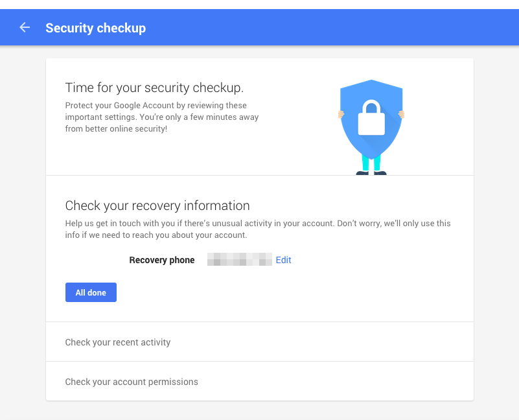The image size is (519, 420).
Task: Collapse the Check your recovery information heading
Action: [x=157, y=205]
